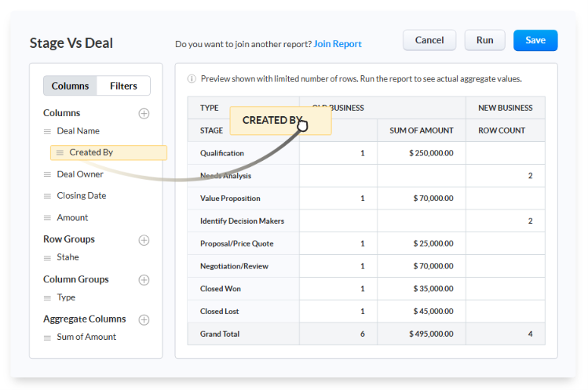The height and width of the screenshot is (390, 588).
Task: Select the Deal Owner column item
Action: [80, 174]
